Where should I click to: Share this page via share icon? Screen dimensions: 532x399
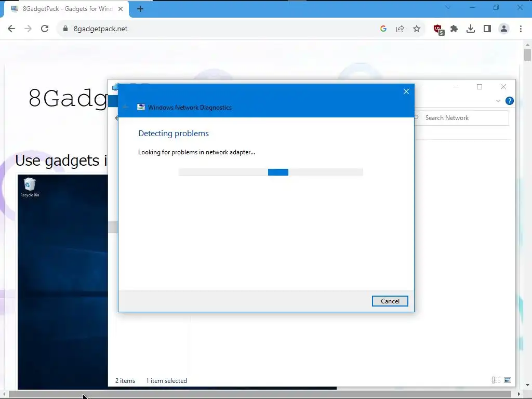pyautogui.click(x=400, y=29)
